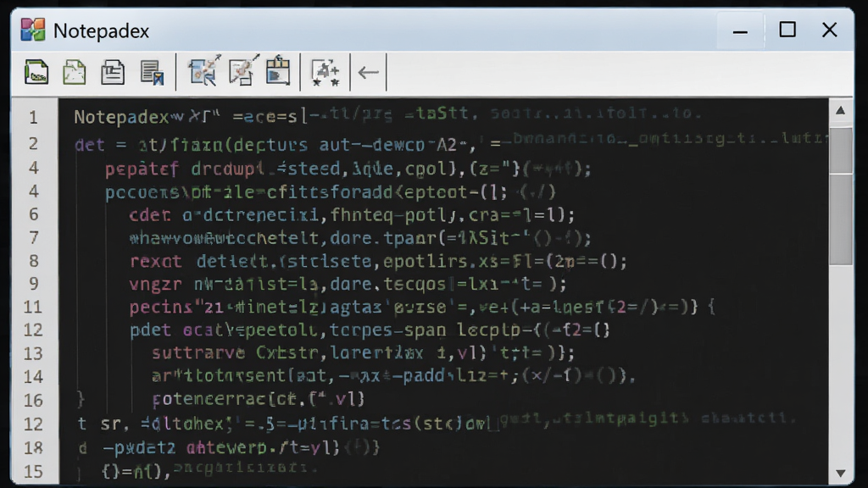The width and height of the screenshot is (868, 488).
Task: Click line number 16 in the gutter
Action: point(33,400)
